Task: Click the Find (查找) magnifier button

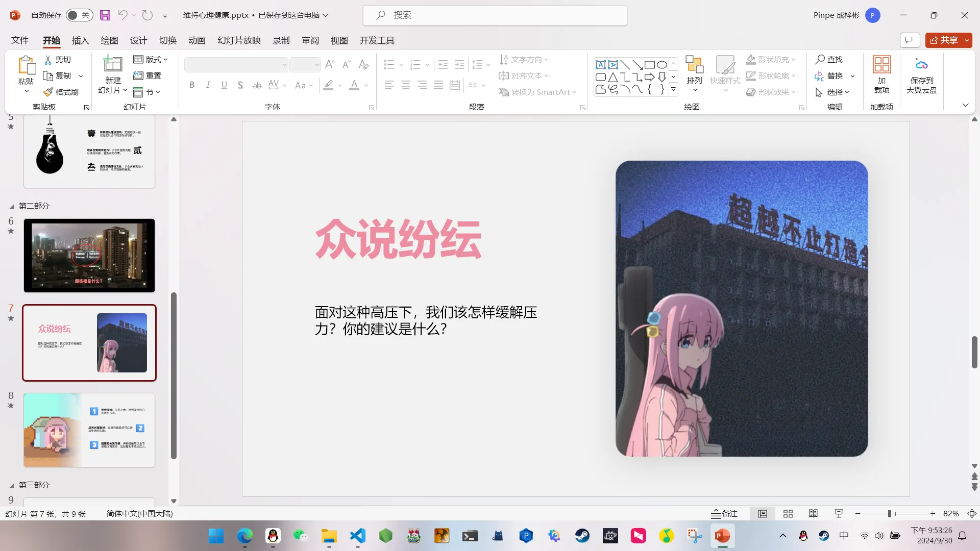Action: tap(829, 60)
